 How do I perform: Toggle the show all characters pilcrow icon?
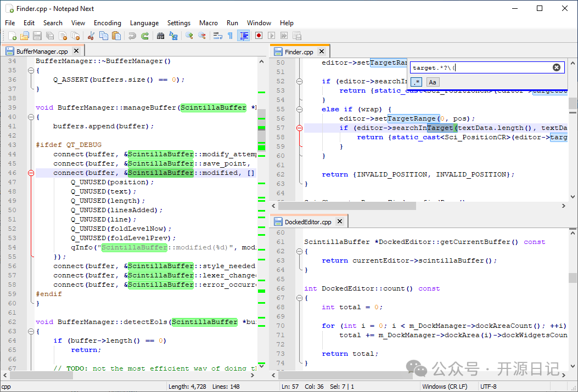231,36
